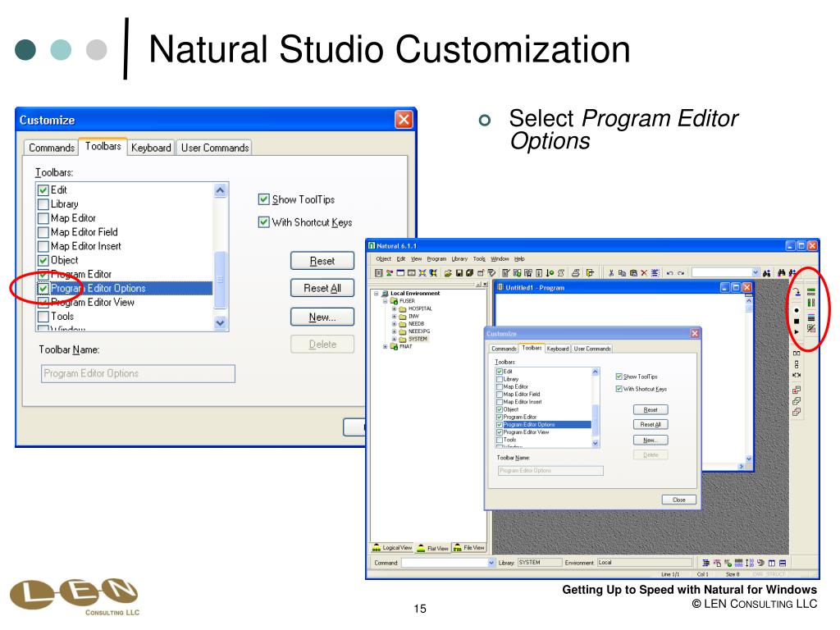
Task: Click the Select All lines icon in toolbar
Action: (x=655, y=272)
